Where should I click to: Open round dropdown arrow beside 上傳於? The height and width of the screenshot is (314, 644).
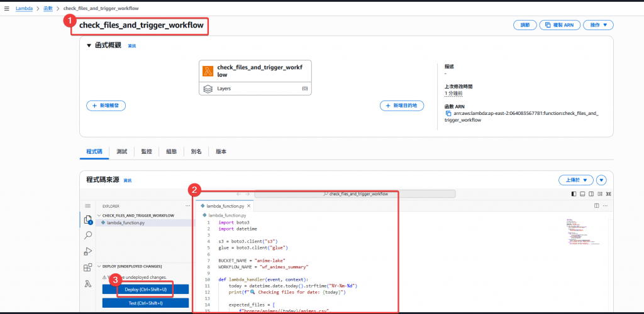pyautogui.click(x=602, y=180)
